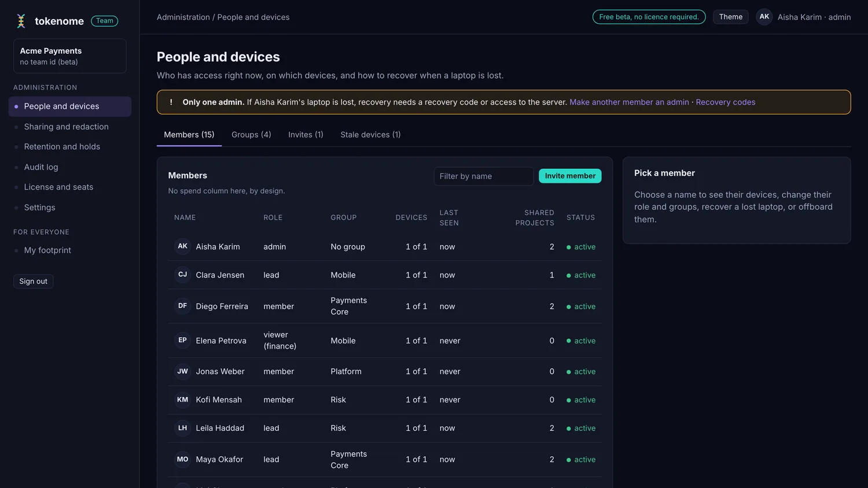Screen dimensions: 868x488
Task: Click the tokenome DNA logo icon
Action: [x=21, y=21]
